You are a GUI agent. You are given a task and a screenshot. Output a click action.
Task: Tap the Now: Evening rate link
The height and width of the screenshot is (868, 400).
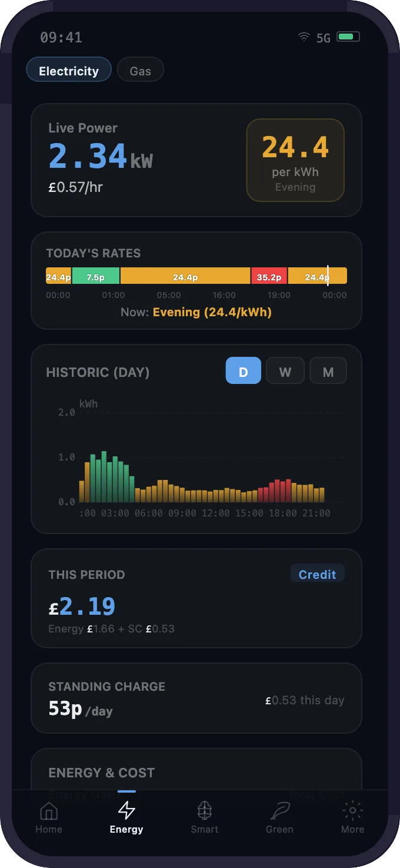tap(196, 312)
